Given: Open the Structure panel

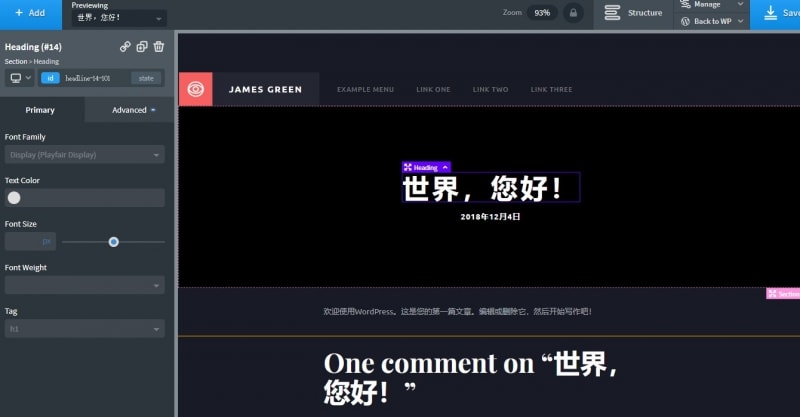Looking at the screenshot, I should pos(635,13).
